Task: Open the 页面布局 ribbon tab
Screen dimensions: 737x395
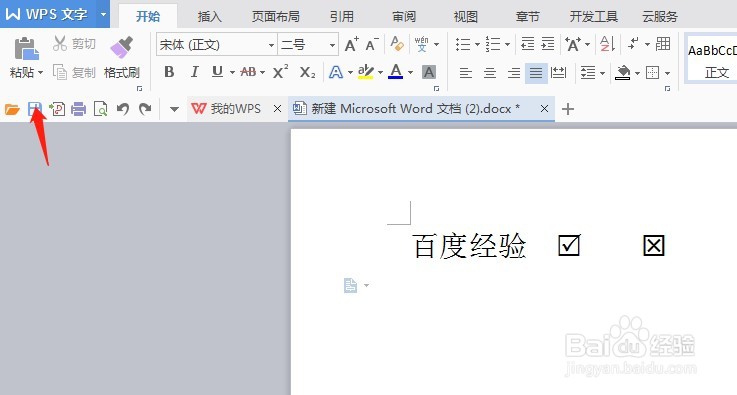Action: 276,16
